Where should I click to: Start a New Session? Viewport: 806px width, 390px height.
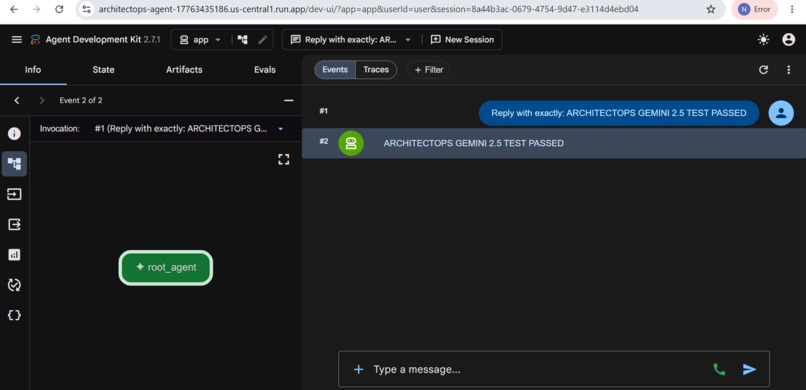(x=462, y=40)
